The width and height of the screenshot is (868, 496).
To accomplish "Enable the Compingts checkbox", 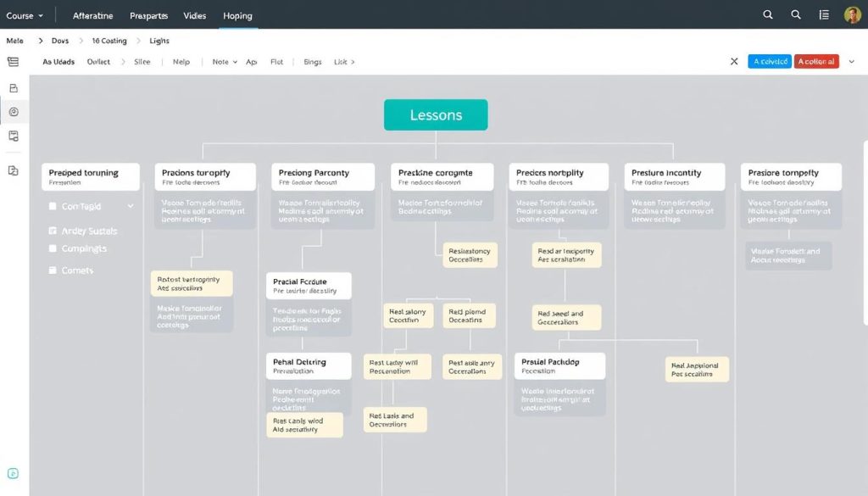I will coord(53,249).
